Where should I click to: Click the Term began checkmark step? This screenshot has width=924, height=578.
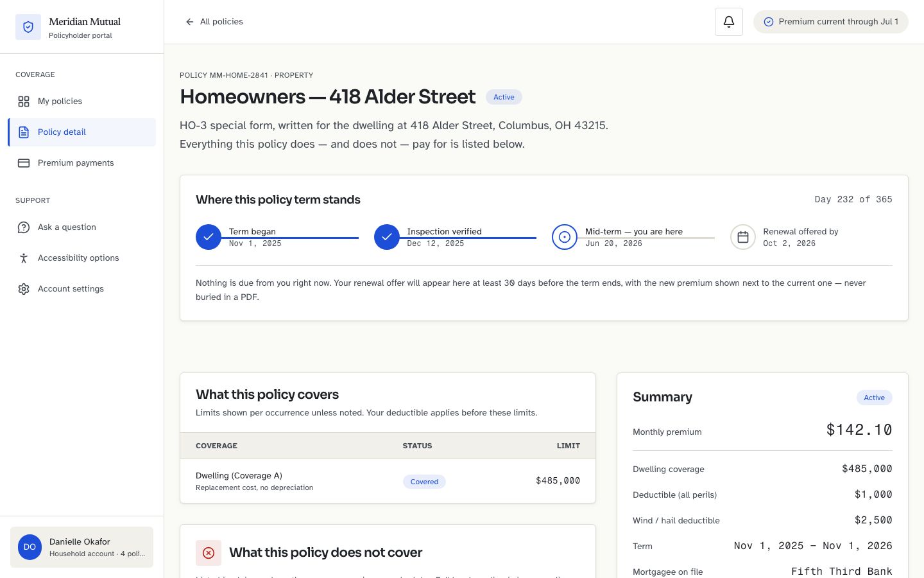click(x=209, y=237)
